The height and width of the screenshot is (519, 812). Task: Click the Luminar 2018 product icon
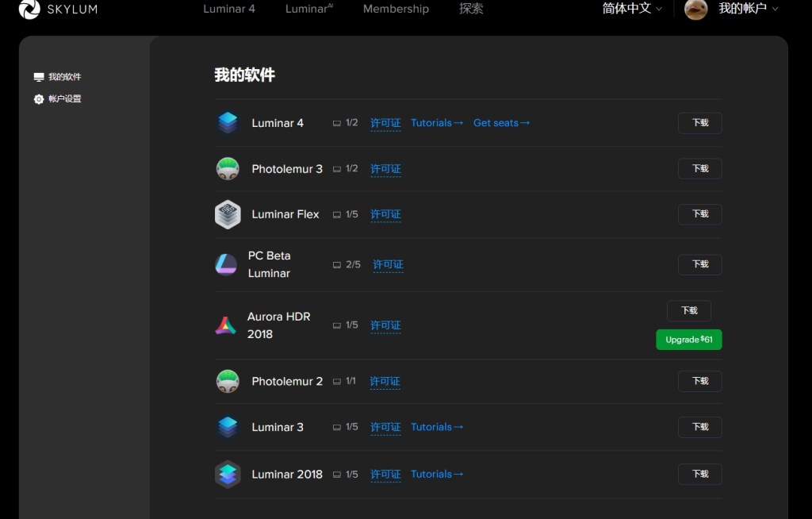pos(228,475)
